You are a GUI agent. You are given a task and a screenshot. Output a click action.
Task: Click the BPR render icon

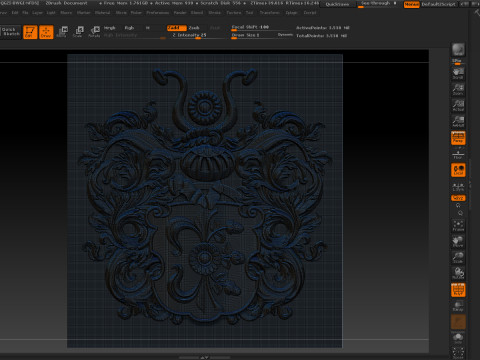coord(458,50)
